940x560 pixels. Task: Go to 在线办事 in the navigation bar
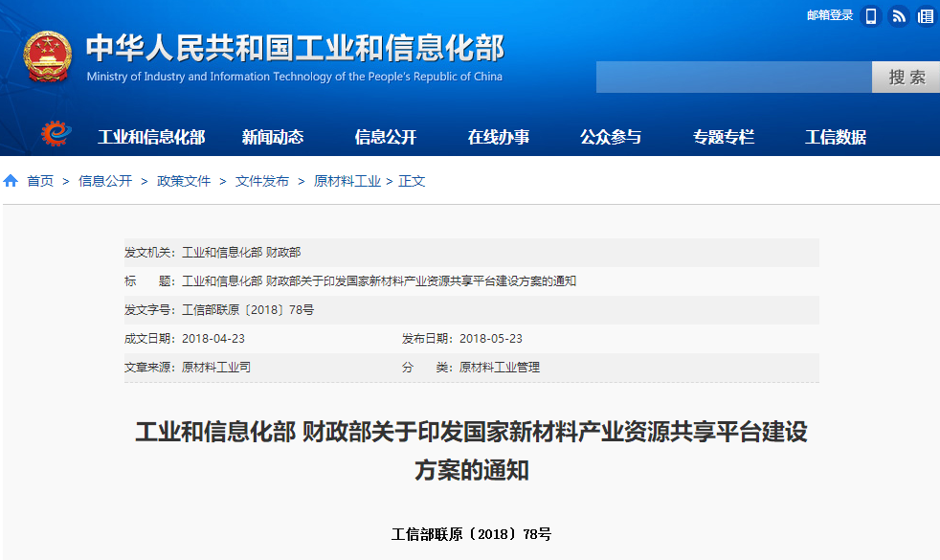(499, 137)
